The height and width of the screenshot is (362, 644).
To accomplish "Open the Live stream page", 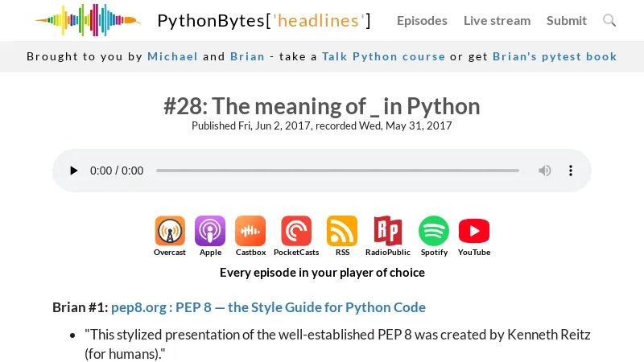I will [497, 20].
